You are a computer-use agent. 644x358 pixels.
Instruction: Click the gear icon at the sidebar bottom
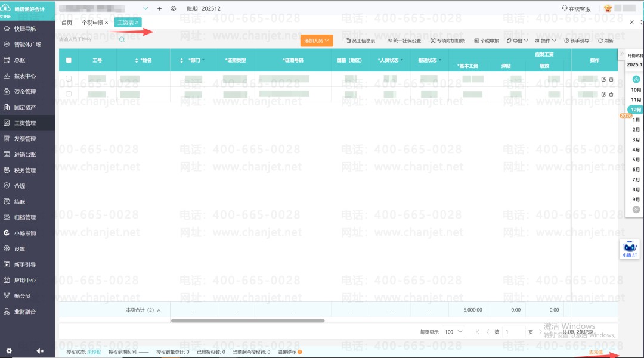(x=9, y=351)
